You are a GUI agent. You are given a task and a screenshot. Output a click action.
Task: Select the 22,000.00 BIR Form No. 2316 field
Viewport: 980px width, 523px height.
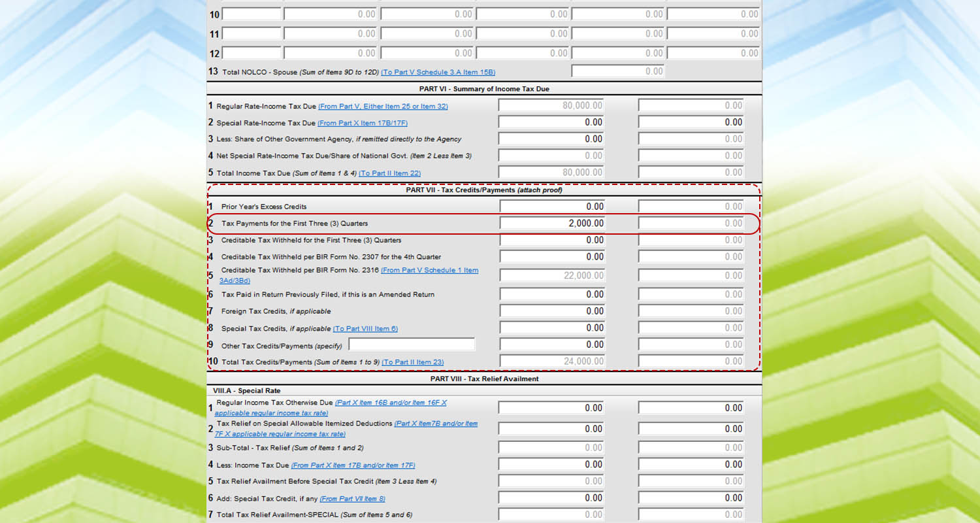click(x=552, y=276)
